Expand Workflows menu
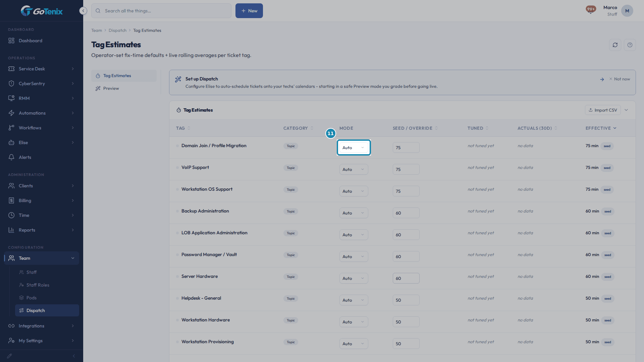This screenshot has width=644, height=362. pos(42,128)
